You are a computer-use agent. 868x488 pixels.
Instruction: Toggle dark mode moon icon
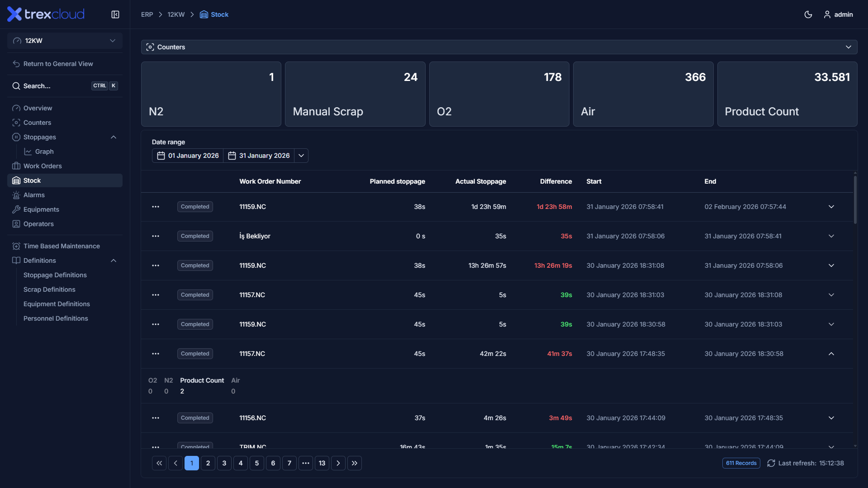click(x=808, y=14)
